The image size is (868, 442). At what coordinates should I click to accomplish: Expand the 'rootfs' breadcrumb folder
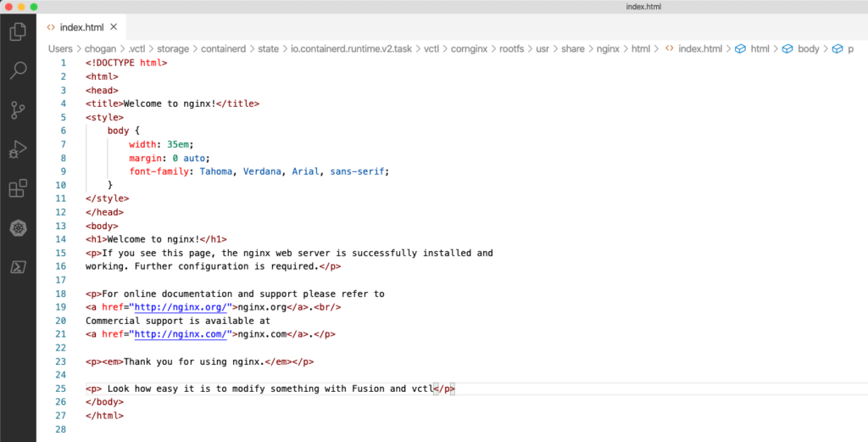pos(510,49)
